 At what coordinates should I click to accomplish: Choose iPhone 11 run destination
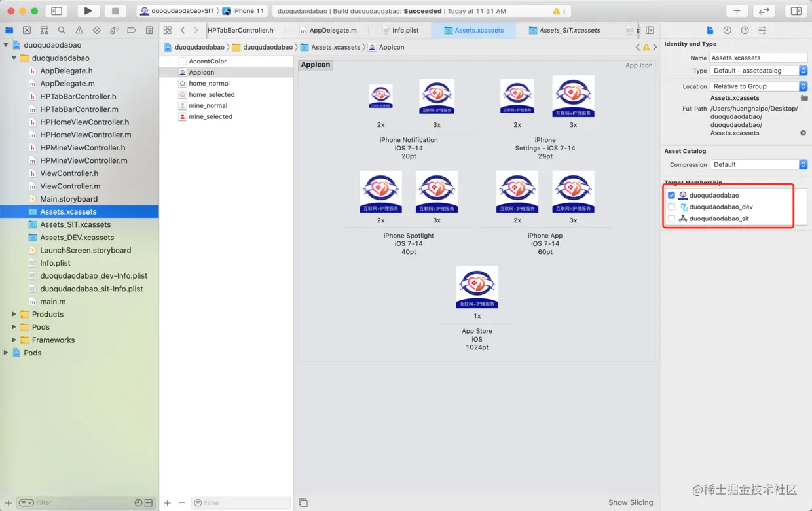(x=243, y=11)
